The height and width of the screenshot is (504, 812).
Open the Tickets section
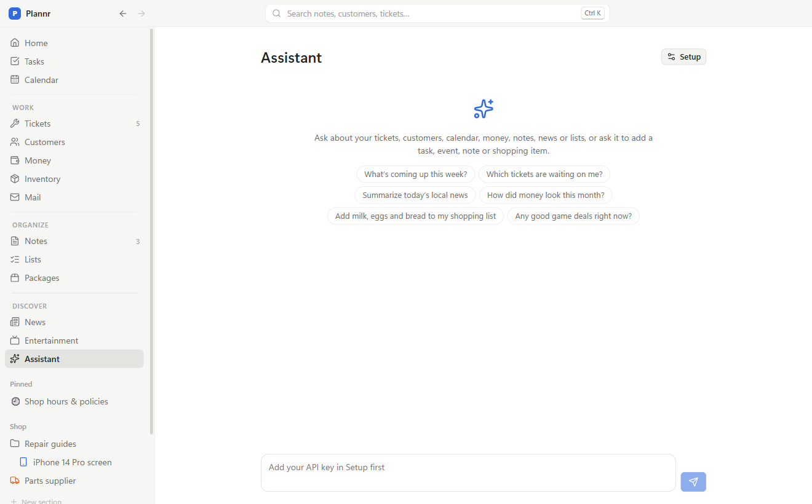pyautogui.click(x=74, y=124)
